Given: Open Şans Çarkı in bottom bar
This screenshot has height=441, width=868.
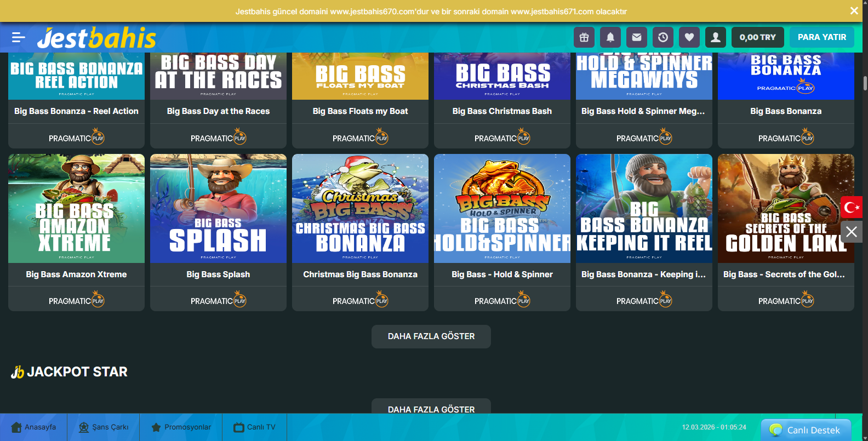Looking at the screenshot, I should (104, 427).
